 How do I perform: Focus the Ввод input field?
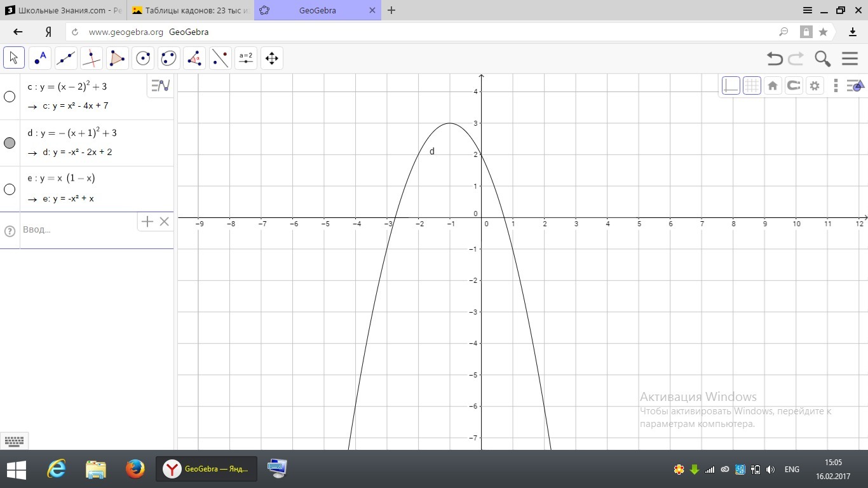(79, 231)
